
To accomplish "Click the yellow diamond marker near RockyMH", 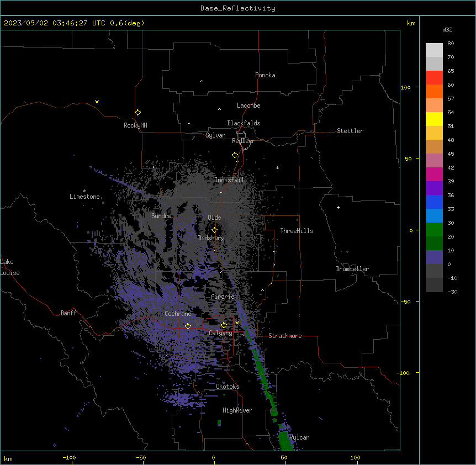I will tap(138, 113).
